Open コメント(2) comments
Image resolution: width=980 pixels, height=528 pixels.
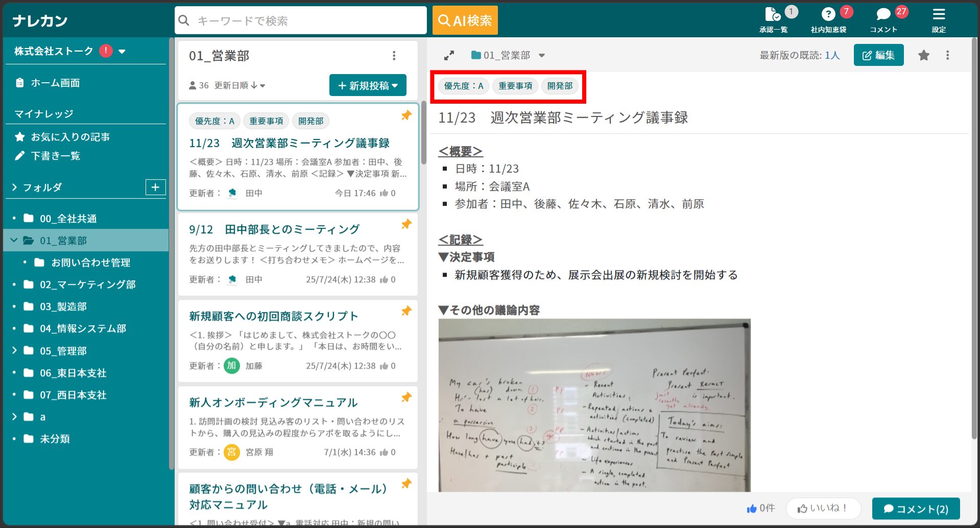click(x=916, y=509)
